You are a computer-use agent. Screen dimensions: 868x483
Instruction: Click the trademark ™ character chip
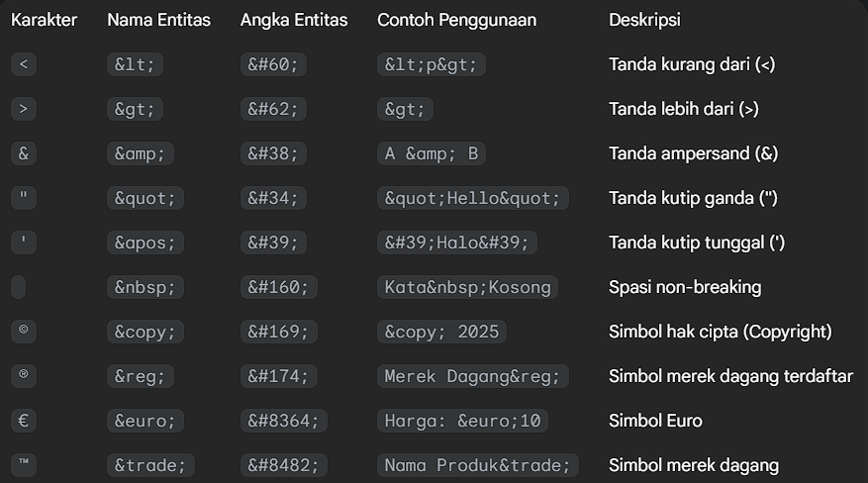(x=24, y=465)
